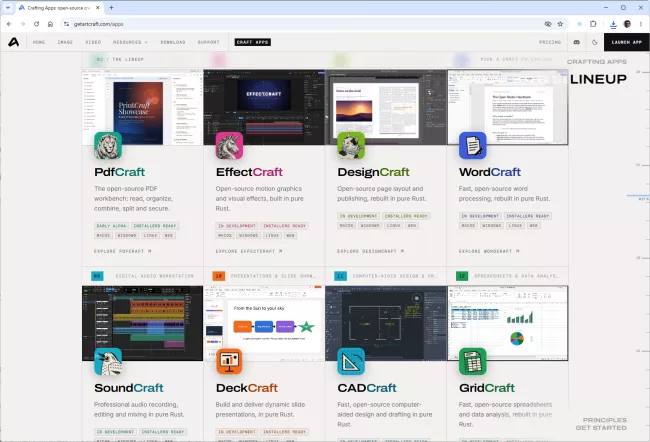Open a new browser tab with plus

112,7
